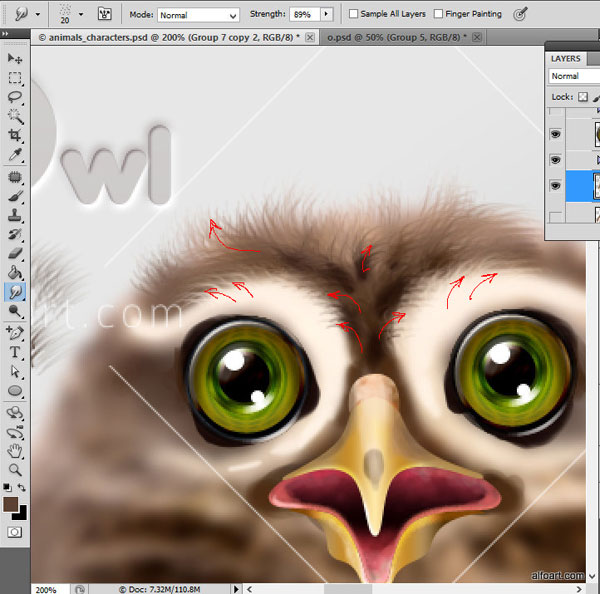
Task: Select the Hand tool
Action: click(x=15, y=451)
